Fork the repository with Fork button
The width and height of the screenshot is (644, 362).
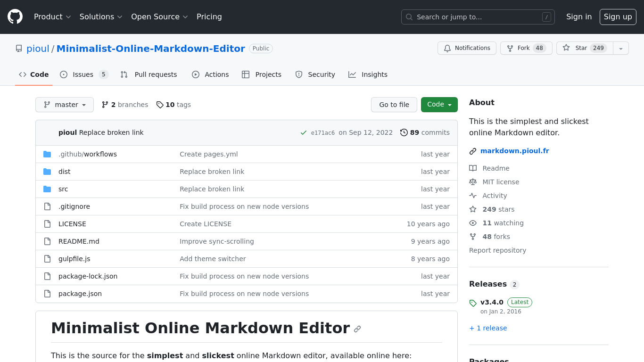pos(526,48)
